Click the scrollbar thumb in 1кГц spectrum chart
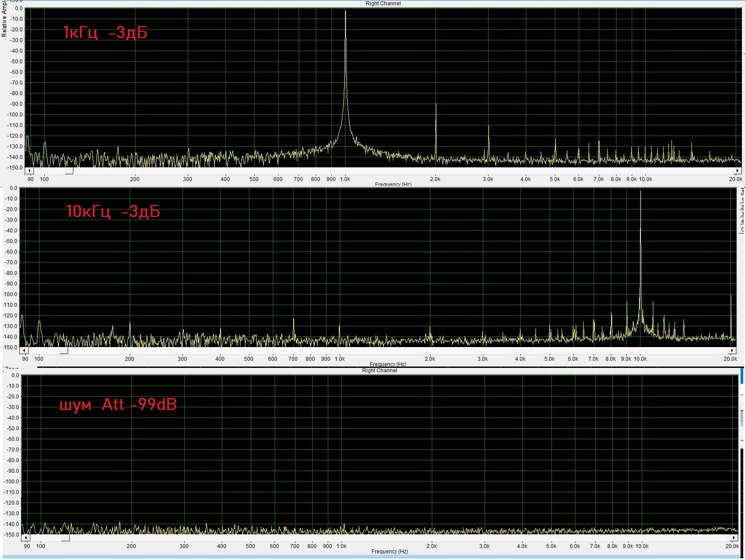 pyautogui.click(x=69, y=171)
